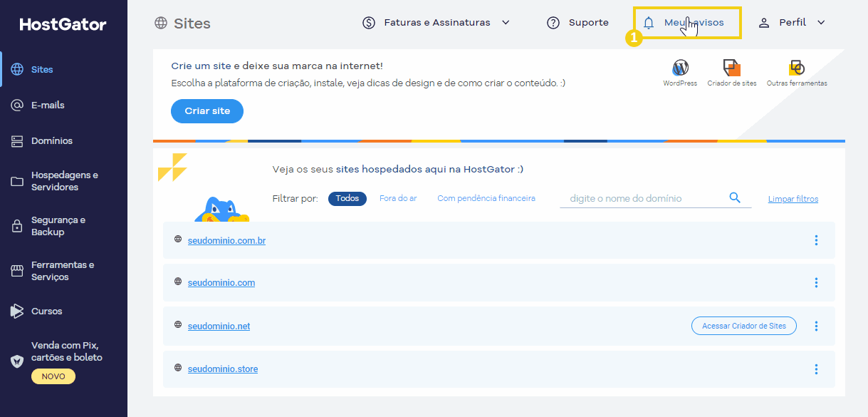Click the Limpar filtros link
This screenshot has height=417, width=868.
pos(793,199)
